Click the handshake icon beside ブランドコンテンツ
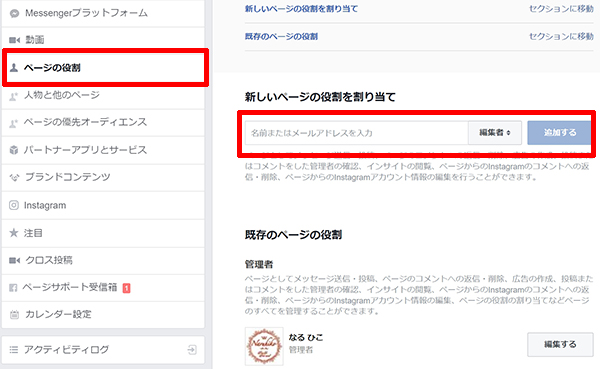The image size is (600, 369). tap(14, 178)
